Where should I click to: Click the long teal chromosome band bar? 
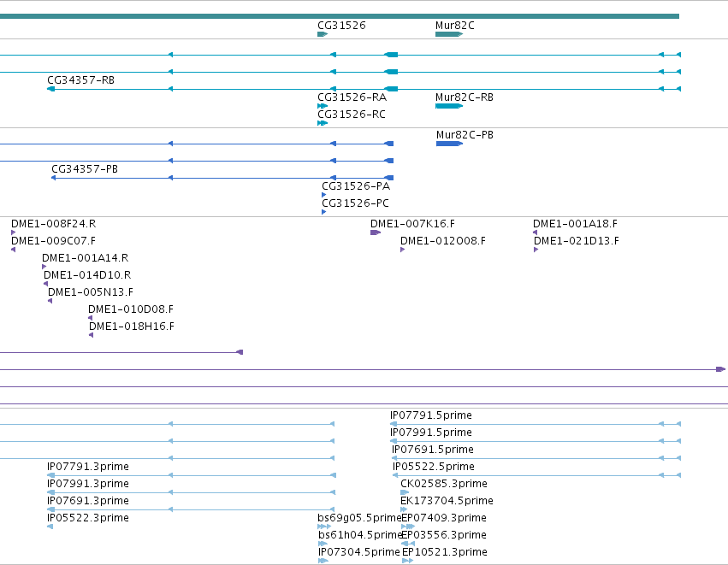click(340, 16)
